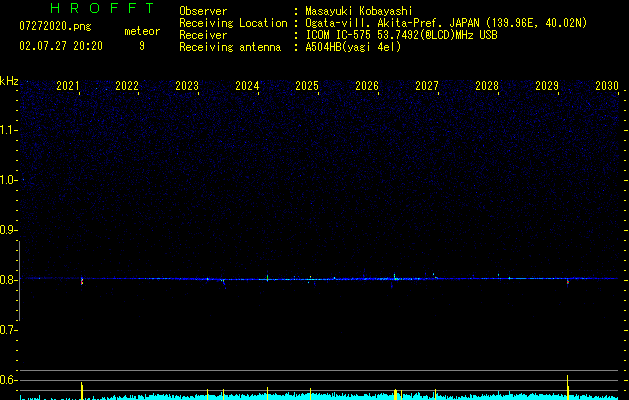629x400 pixels.
Task: Click the HROFFT title text
Action: coord(103,8)
